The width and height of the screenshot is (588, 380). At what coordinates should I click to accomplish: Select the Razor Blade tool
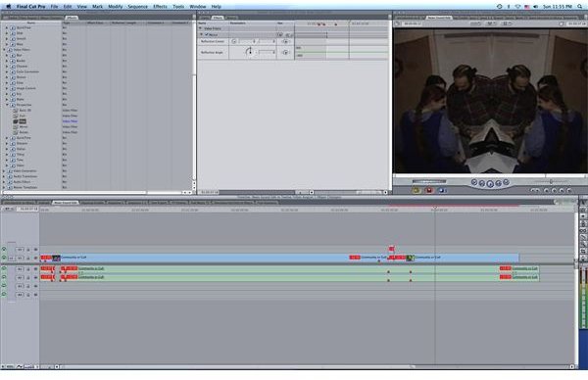[x=583, y=237]
